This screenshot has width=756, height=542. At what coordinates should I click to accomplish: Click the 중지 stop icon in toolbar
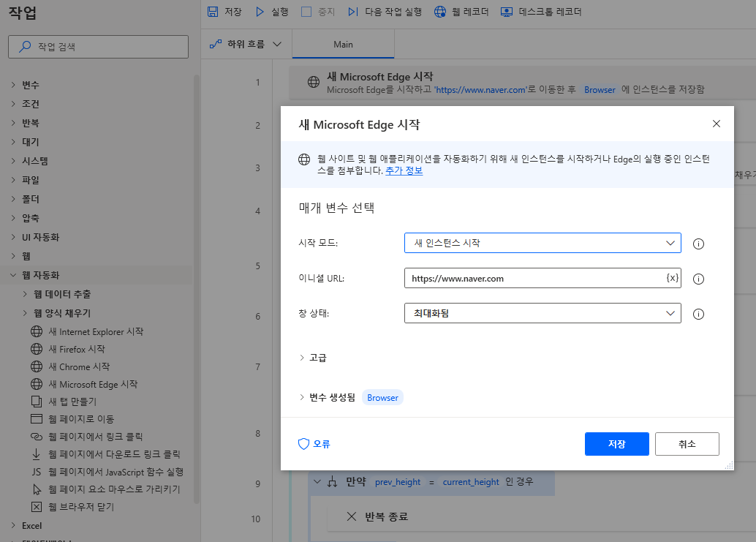pos(306,12)
